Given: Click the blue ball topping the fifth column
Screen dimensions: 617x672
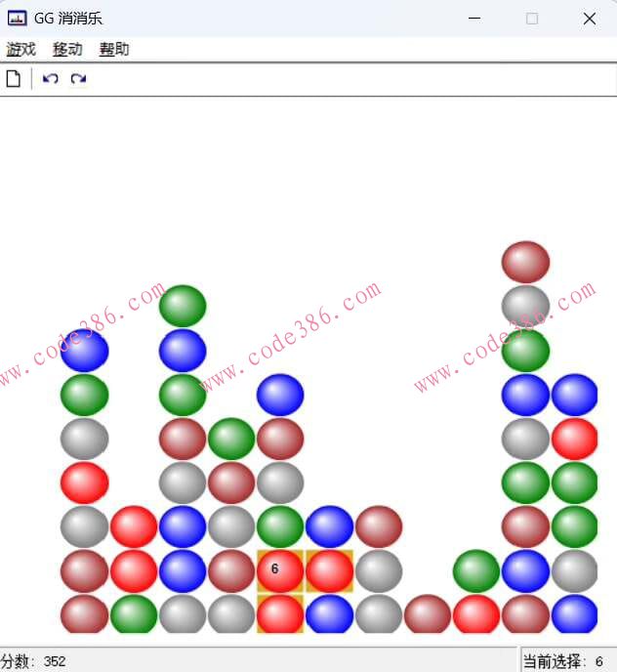Looking at the screenshot, I should coord(280,395).
